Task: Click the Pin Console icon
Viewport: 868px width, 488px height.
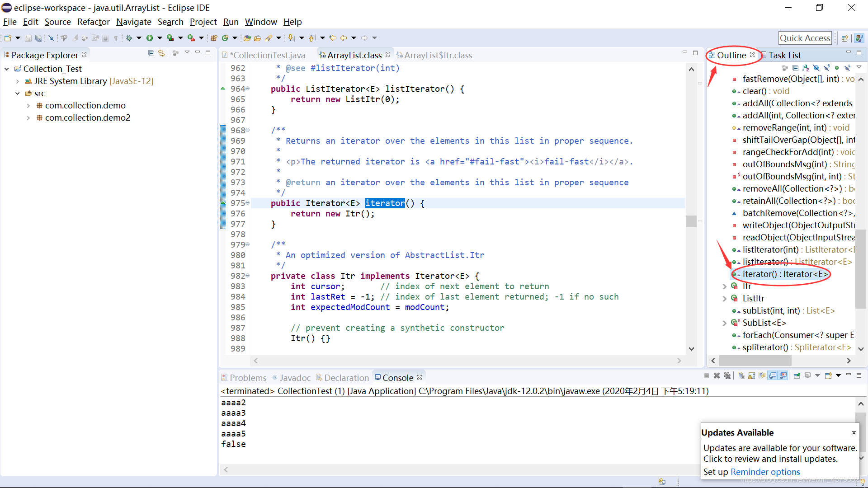Action: coord(797,375)
